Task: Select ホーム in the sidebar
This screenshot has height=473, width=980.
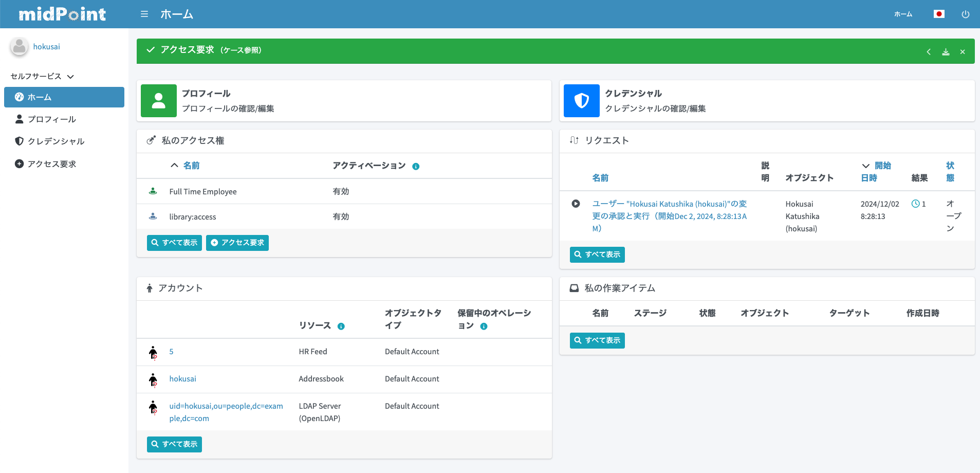Action: pos(64,97)
